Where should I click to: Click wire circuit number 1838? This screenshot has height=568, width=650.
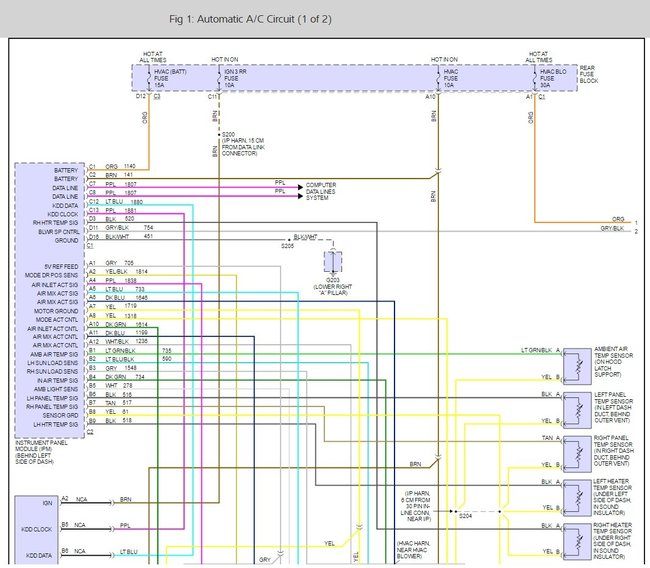pos(130,281)
